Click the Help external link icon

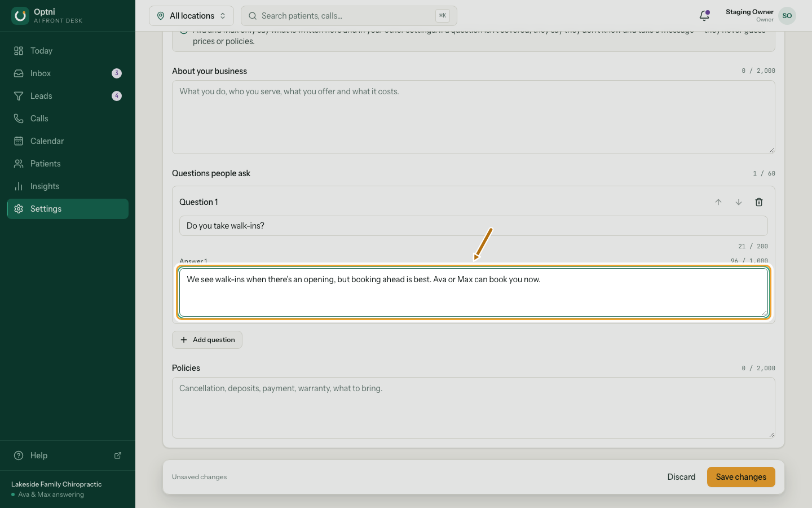click(118, 456)
